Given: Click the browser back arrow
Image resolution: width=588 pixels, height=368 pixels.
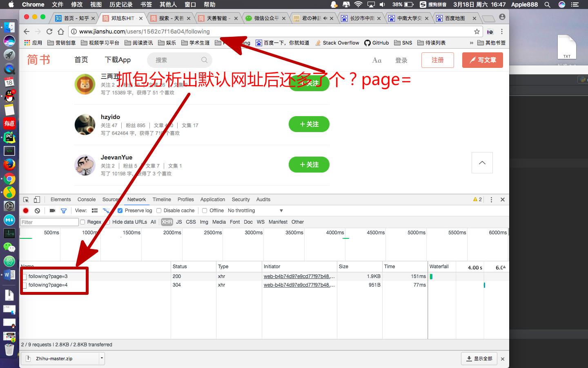Looking at the screenshot, I should [x=27, y=31].
